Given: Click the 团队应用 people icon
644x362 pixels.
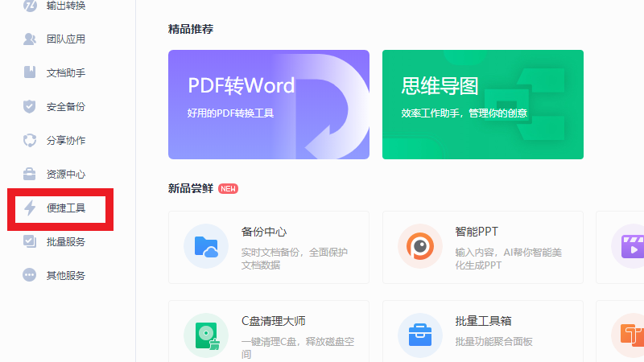Looking at the screenshot, I should click(x=30, y=39).
